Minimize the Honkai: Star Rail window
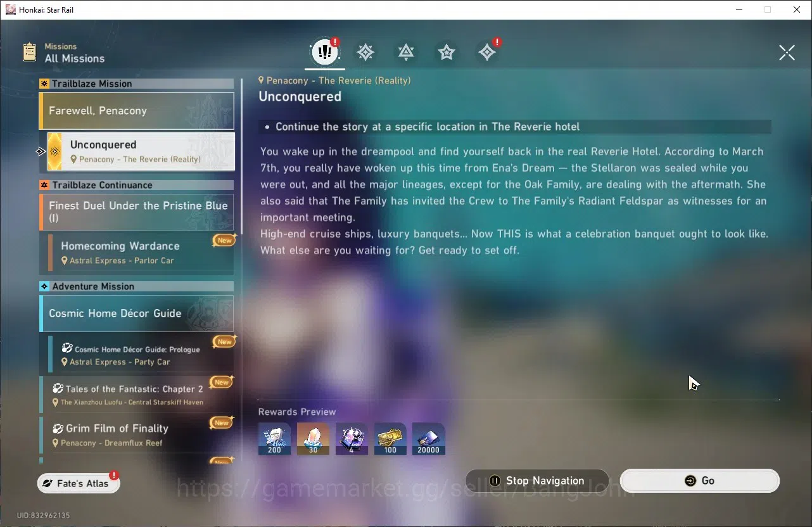The width and height of the screenshot is (812, 527). 739,10
